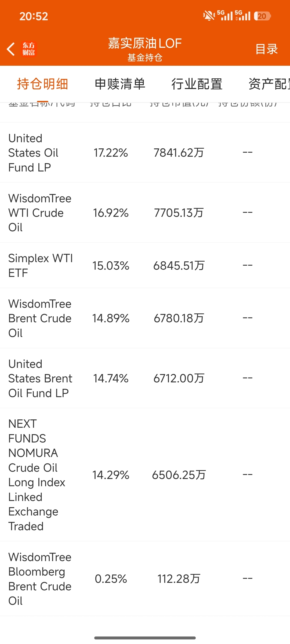Tap the 20:52 status bar clock
The width and height of the screenshot is (290, 644).
pyautogui.click(x=34, y=16)
